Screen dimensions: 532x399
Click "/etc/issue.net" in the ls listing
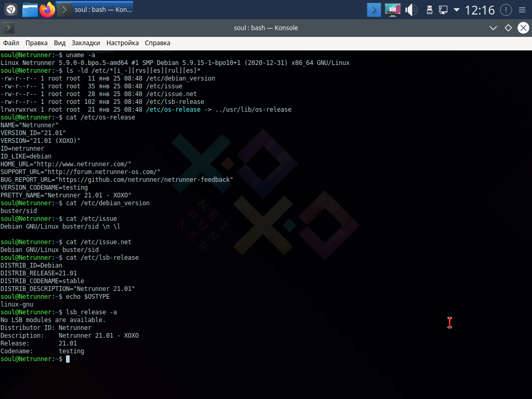[x=171, y=94]
